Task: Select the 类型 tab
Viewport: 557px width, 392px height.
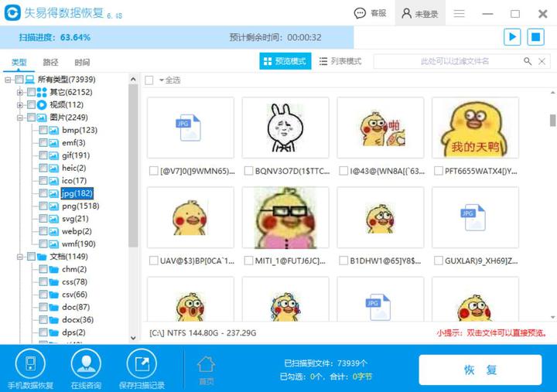Action: pyautogui.click(x=19, y=62)
